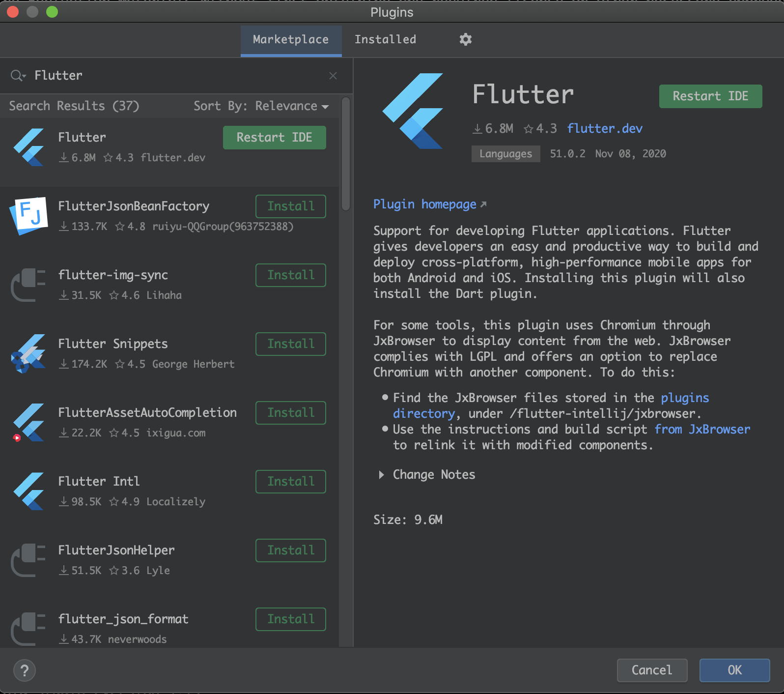Select the FlutterJsonBeanFactory title

(134, 206)
